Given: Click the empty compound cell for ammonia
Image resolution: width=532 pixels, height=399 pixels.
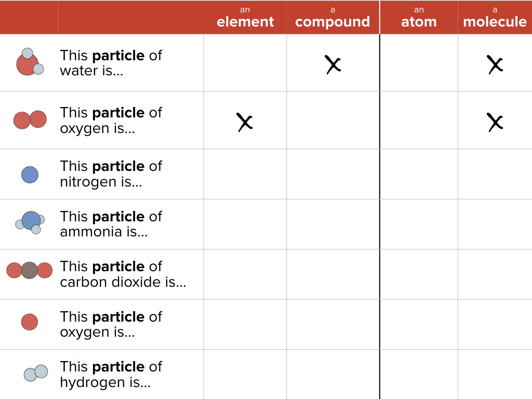Looking at the screenshot, I should pos(332,224).
